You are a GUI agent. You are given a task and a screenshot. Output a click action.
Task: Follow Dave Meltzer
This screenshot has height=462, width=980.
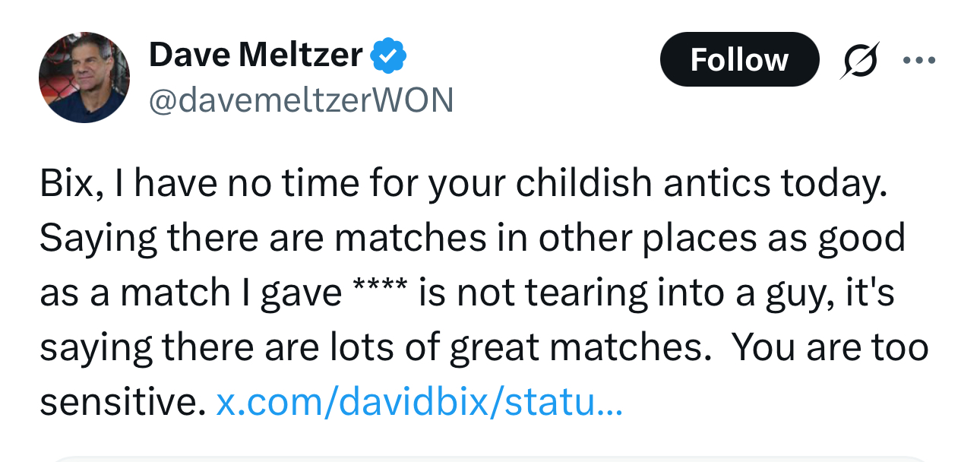[x=738, y=60]
